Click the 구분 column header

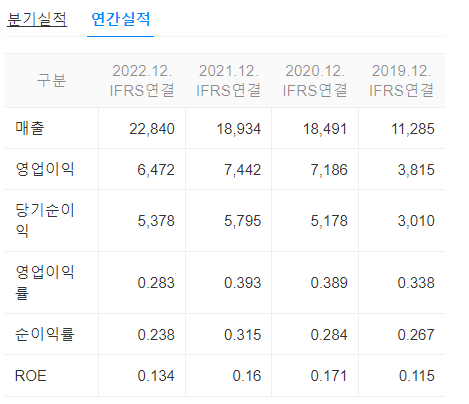coord(51,80)
